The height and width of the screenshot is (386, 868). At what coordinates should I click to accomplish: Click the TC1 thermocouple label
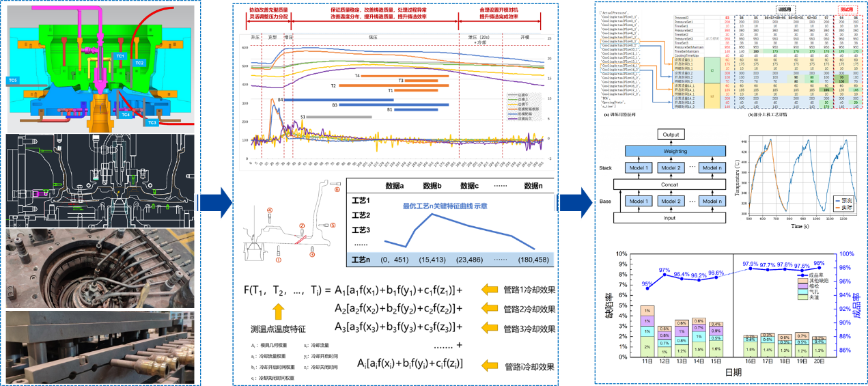point(120,57)
